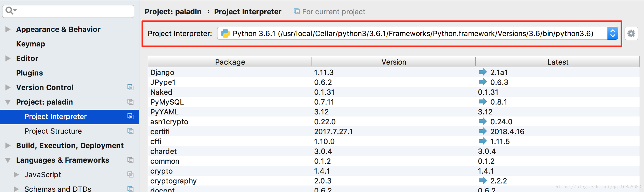
Task: Expand the Editor settings section
Action: tap(8, 58)
